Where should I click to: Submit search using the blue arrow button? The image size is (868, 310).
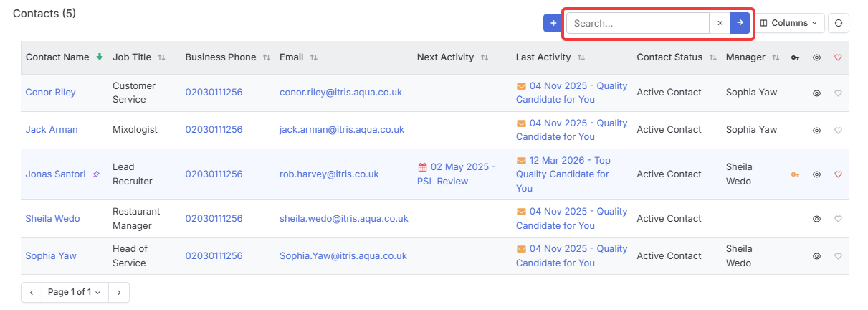[x=740, y=23]
